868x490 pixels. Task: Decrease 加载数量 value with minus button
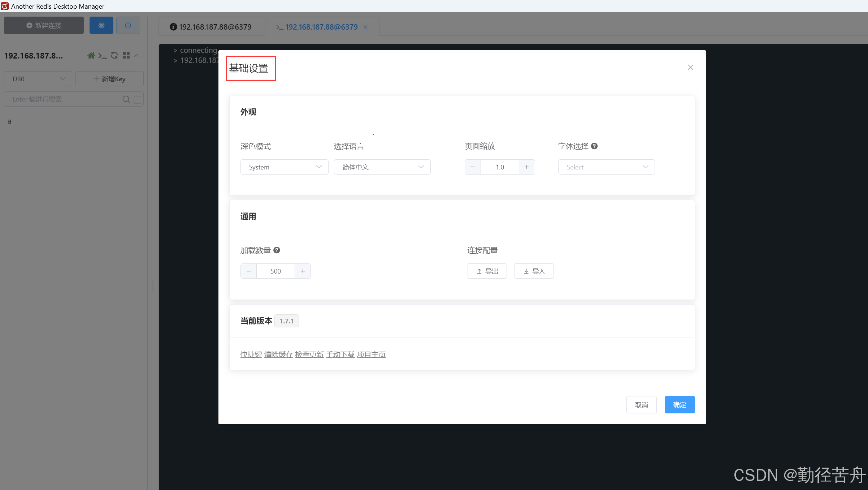(249, 271)
